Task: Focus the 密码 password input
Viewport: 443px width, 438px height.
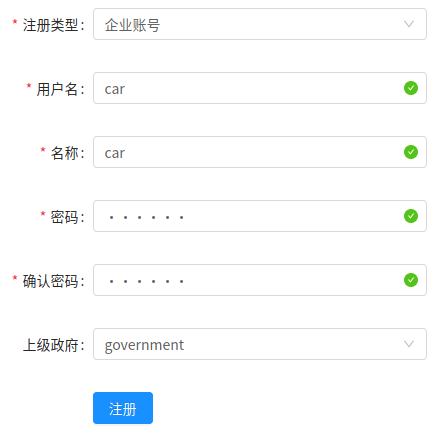Action: click(x=260, y=216)
